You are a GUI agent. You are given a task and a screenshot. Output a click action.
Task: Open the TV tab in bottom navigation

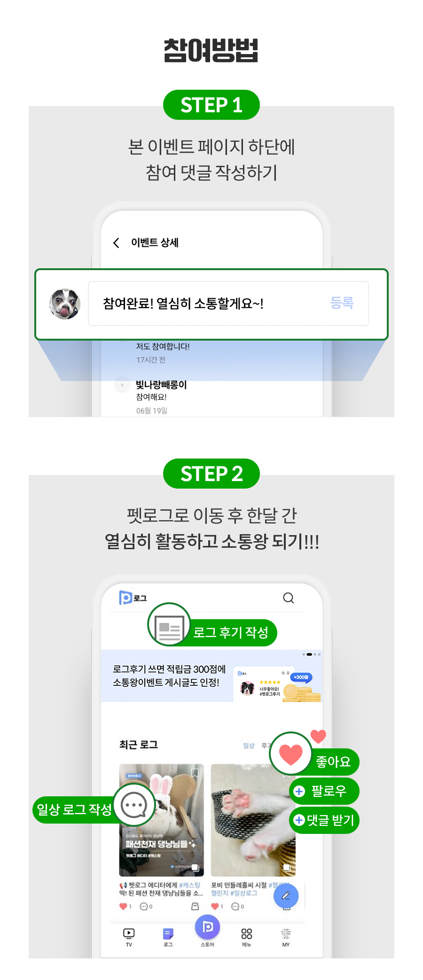pyautogui.click(x=129, y=937)
